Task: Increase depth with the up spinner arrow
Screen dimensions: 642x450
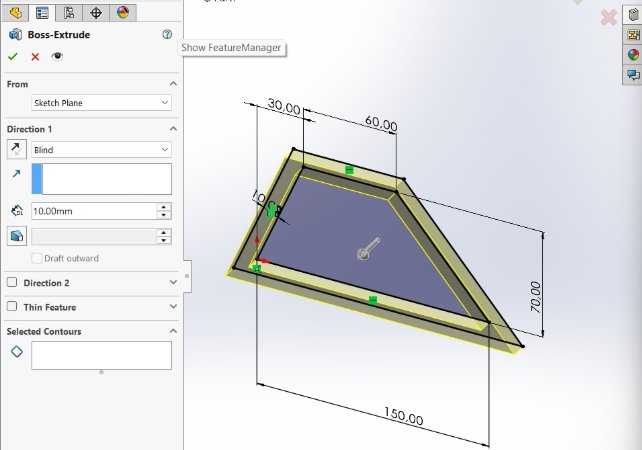Action: coord(164,207)
